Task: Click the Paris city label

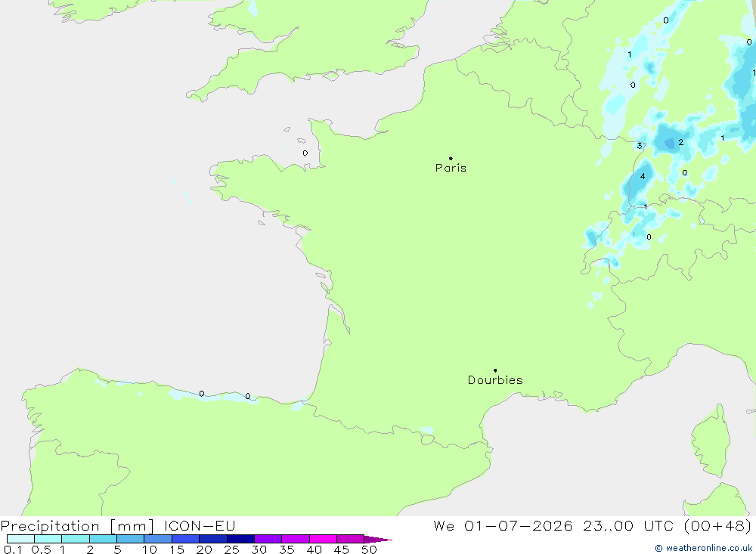Action: pyautogui.click(x=451, y=168)
